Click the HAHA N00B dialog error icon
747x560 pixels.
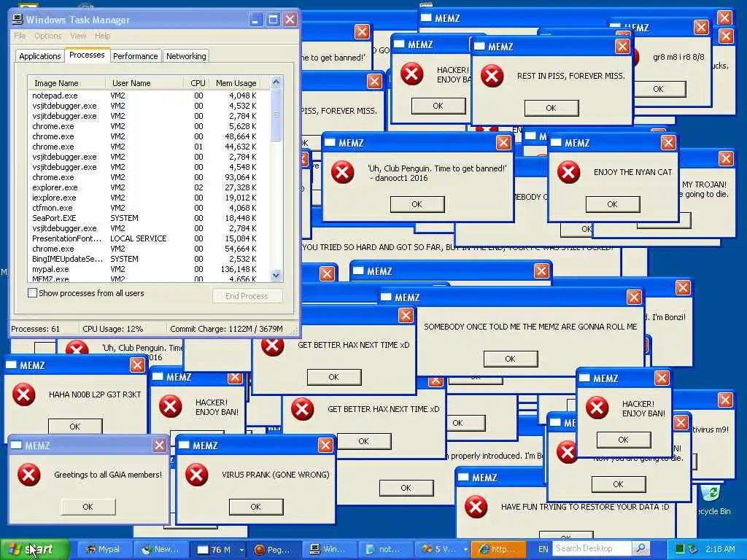click(x=24, y=394)
